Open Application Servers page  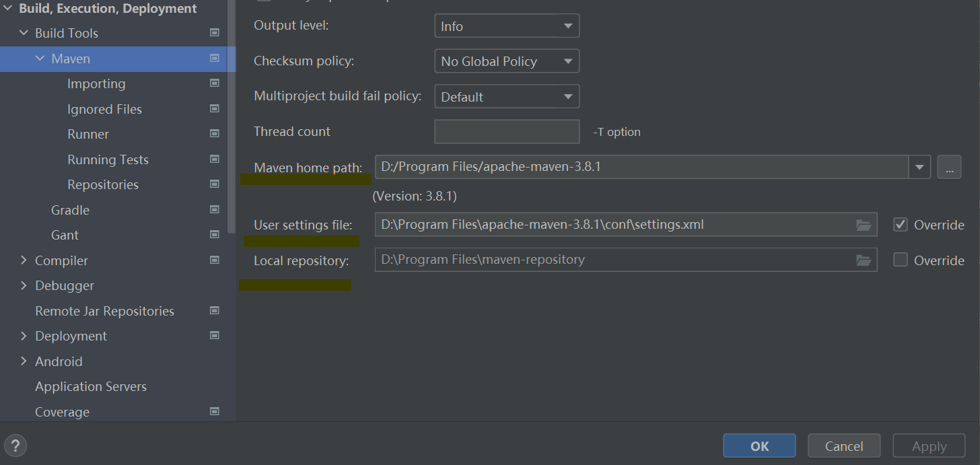tap(91, 386)
